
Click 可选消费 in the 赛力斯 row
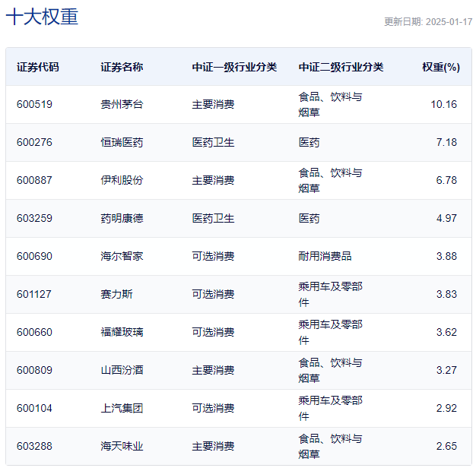213,294
